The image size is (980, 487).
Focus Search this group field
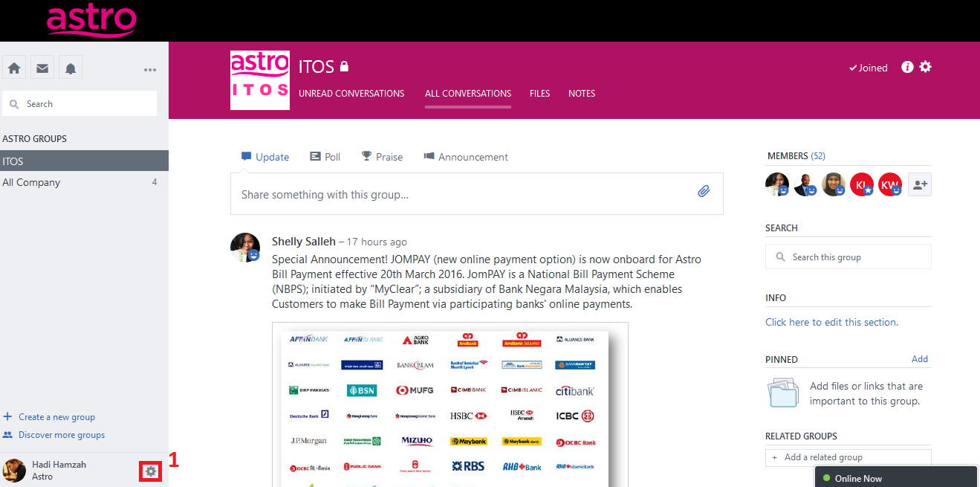click(x=848, y=257)
